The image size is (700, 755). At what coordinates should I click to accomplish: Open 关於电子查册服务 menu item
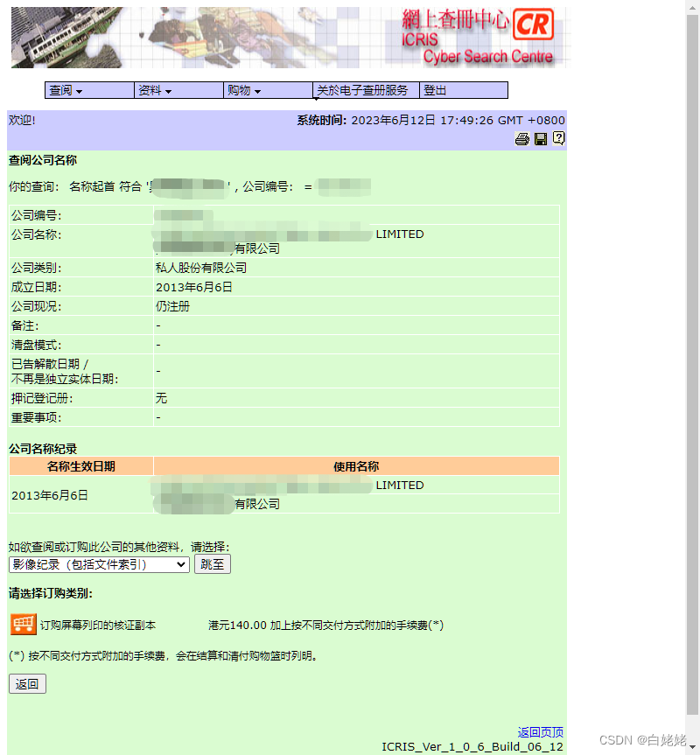coord(366,90)
